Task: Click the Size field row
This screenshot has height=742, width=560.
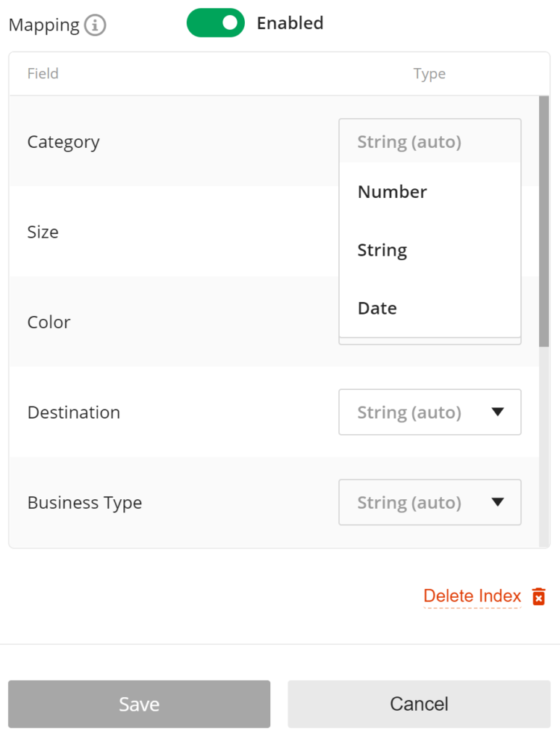Action: (43, 232)
